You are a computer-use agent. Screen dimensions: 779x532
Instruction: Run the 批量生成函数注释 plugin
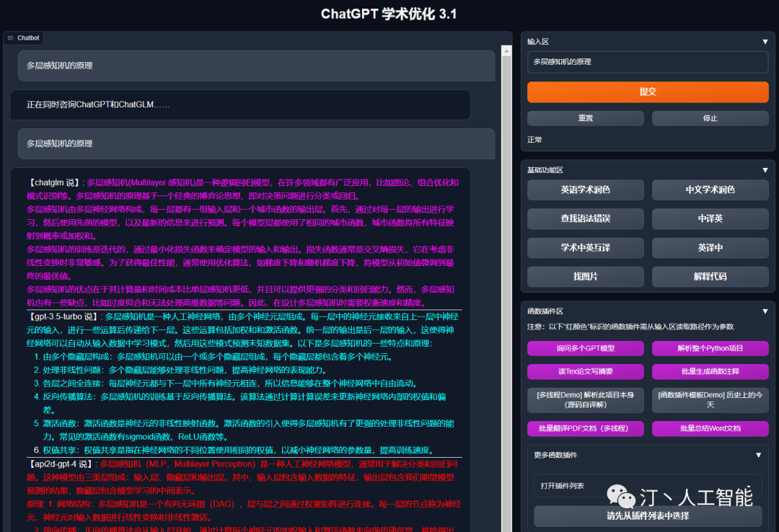(710, 371)
